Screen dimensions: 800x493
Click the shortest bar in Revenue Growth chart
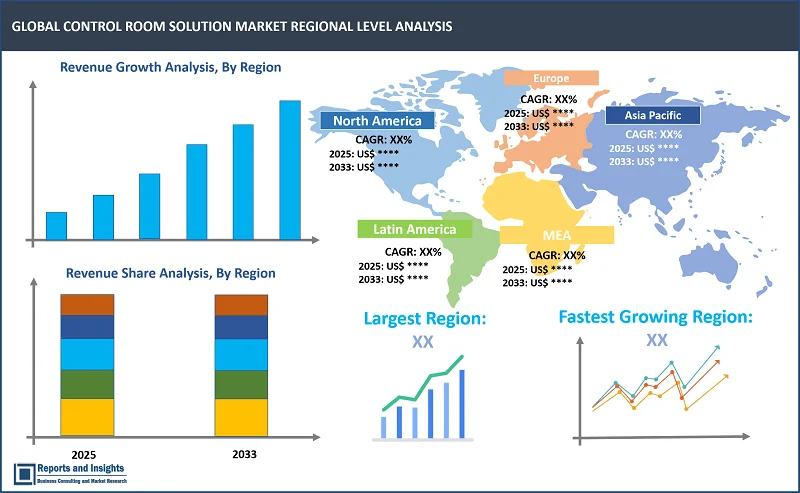56,226
